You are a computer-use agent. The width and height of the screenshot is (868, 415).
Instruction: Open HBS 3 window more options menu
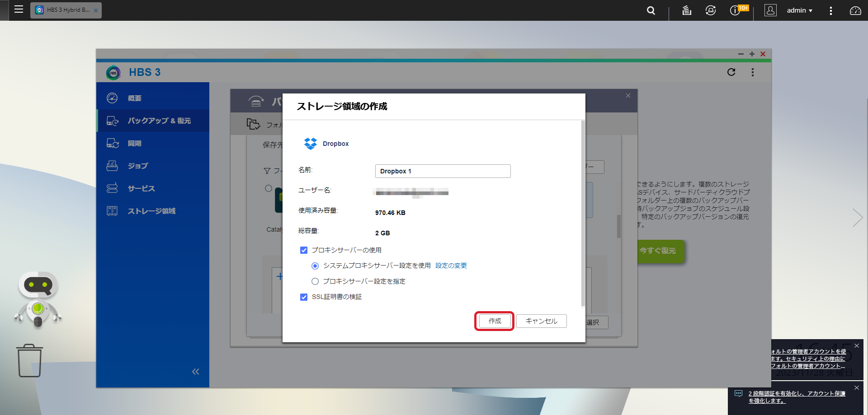[x=753, y=72]
